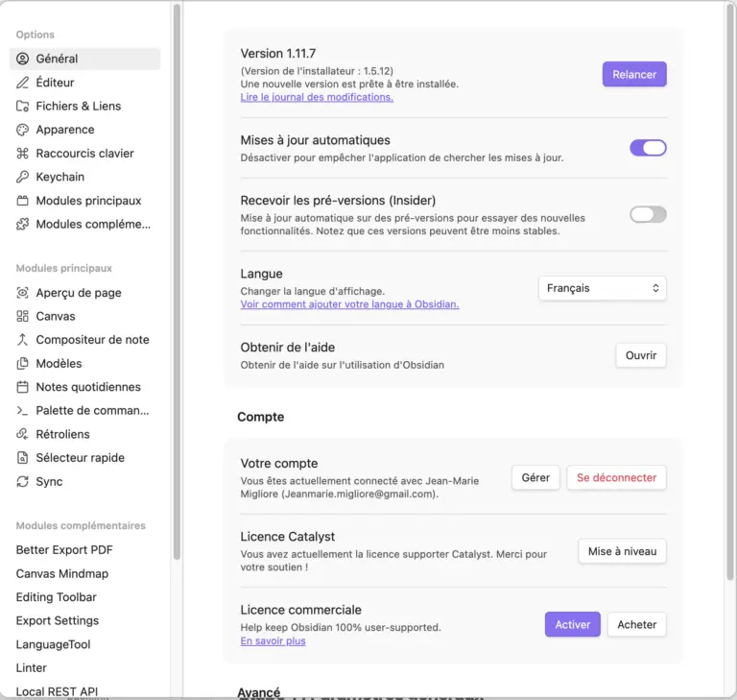Click the settings panel vertical scrollbar
The height and width of the screenshot is (700, 737).
click(x=730, y=288)
